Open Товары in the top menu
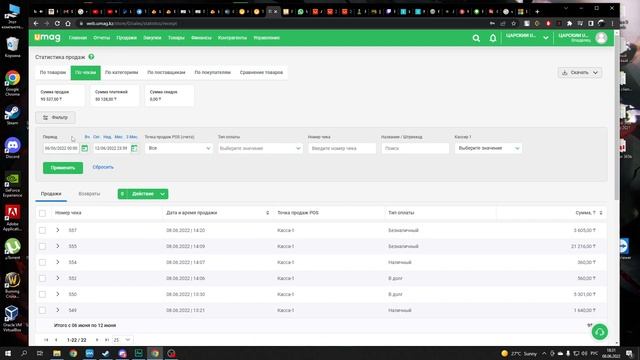The height and width of the screenshot is (360, 640). point(176,38)
